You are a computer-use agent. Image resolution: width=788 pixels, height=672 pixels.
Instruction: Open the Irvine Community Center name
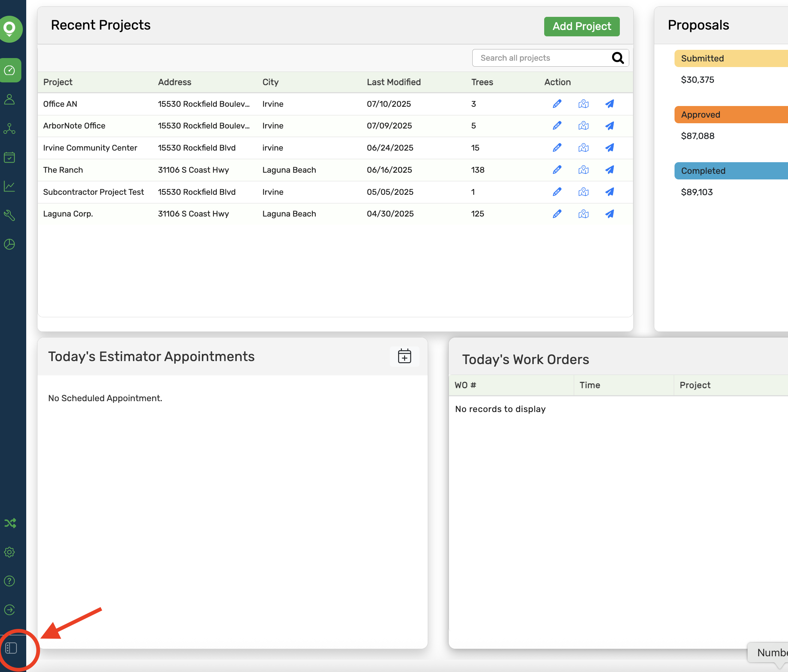pyautogui.click(x=90, y=148)
